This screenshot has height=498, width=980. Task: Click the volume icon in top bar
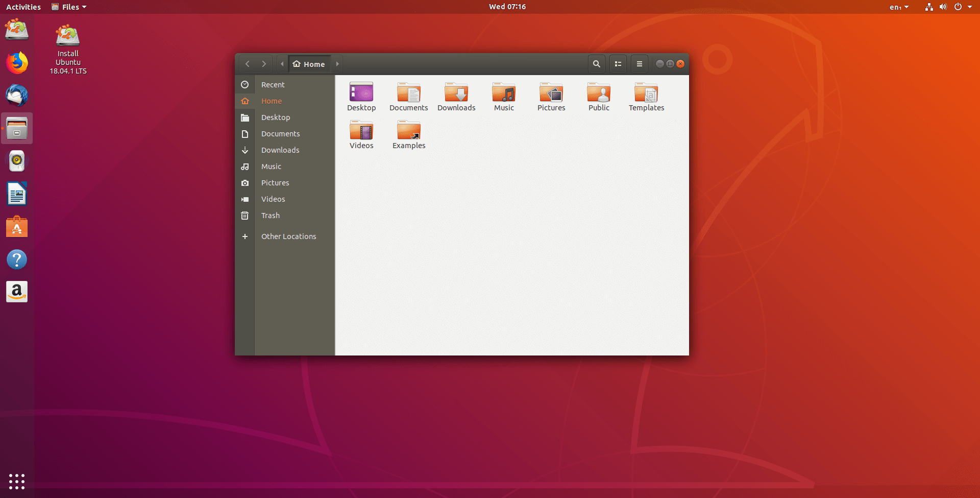point(943,7)
